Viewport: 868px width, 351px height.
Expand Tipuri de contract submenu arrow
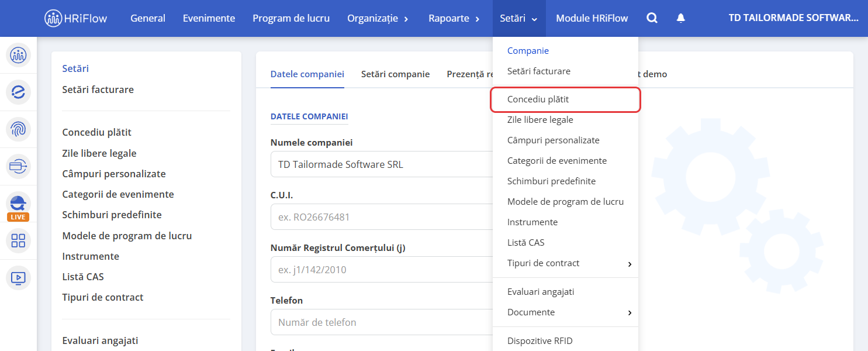point(630,264)
